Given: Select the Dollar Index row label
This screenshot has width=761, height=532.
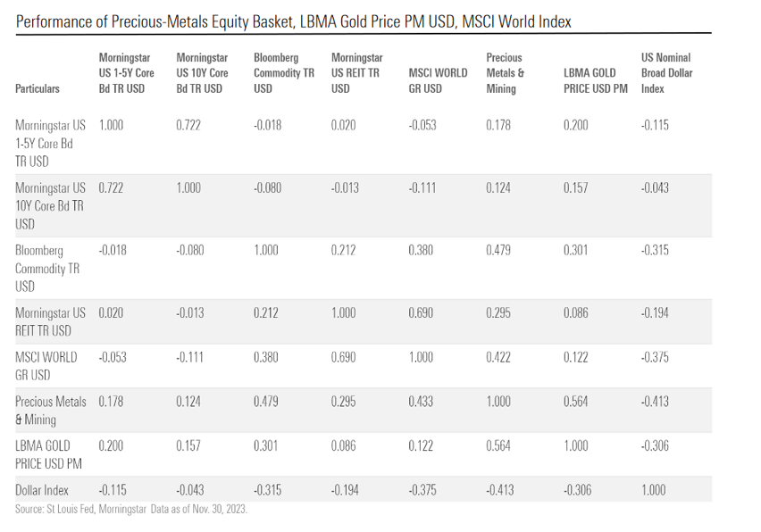Looking at the screenshot, I should 41,489.
